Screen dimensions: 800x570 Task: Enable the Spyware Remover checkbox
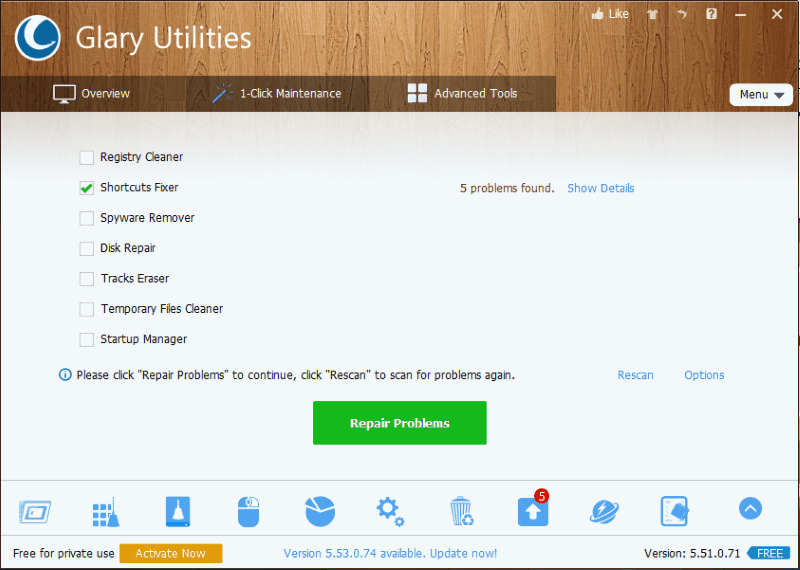coord(87,218)
